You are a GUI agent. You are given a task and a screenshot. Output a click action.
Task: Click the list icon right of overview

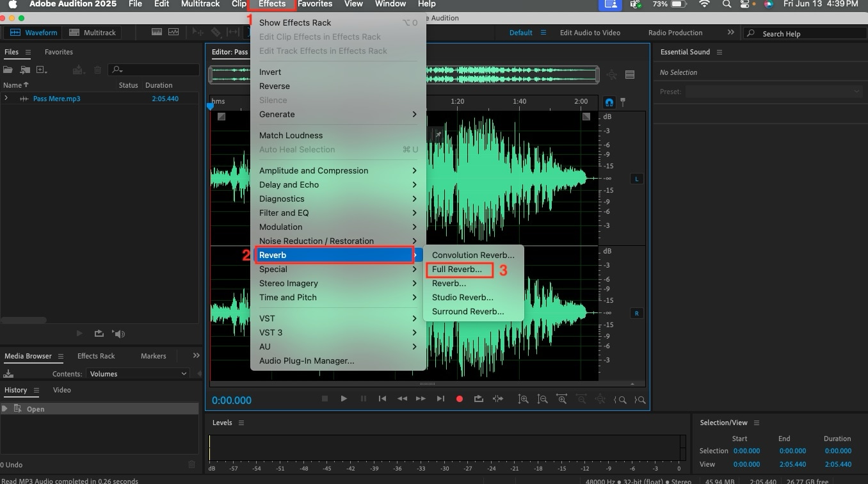(630, 75)
